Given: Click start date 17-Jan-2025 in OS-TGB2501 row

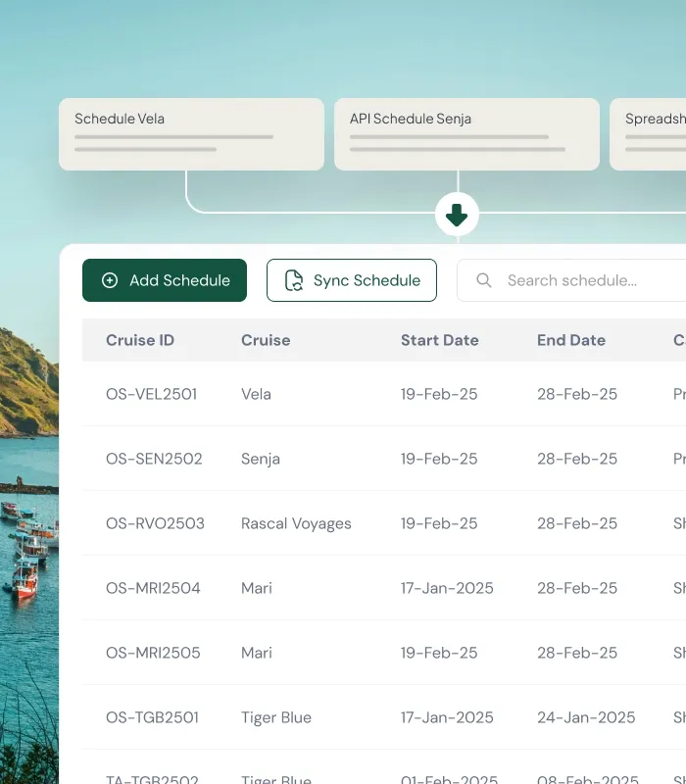Looking at the screenshot, I should [447, 717].
